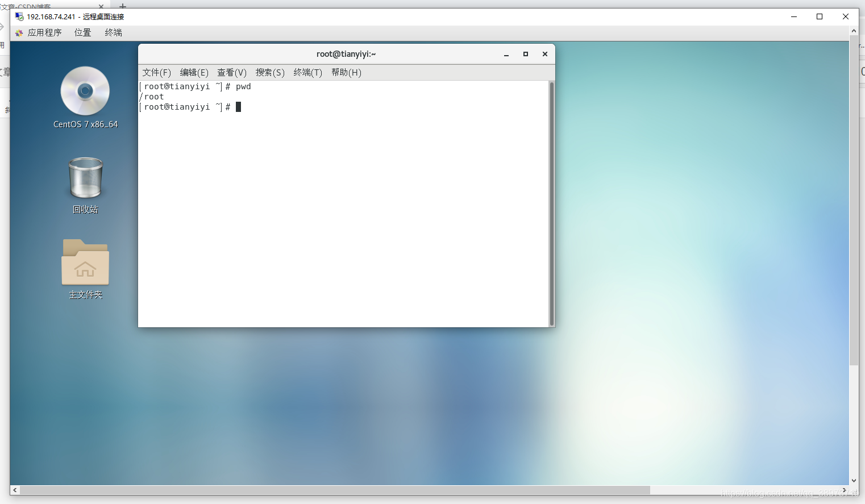Click the terminal prompt with the cursor
The image size is (865, 504).
point(190,107)
